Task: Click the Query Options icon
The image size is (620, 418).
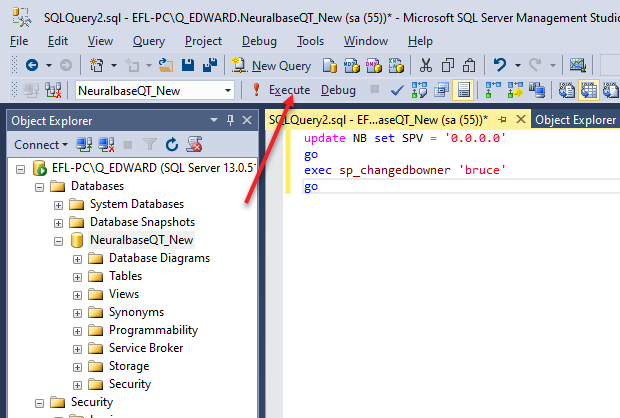Action: 441,90
